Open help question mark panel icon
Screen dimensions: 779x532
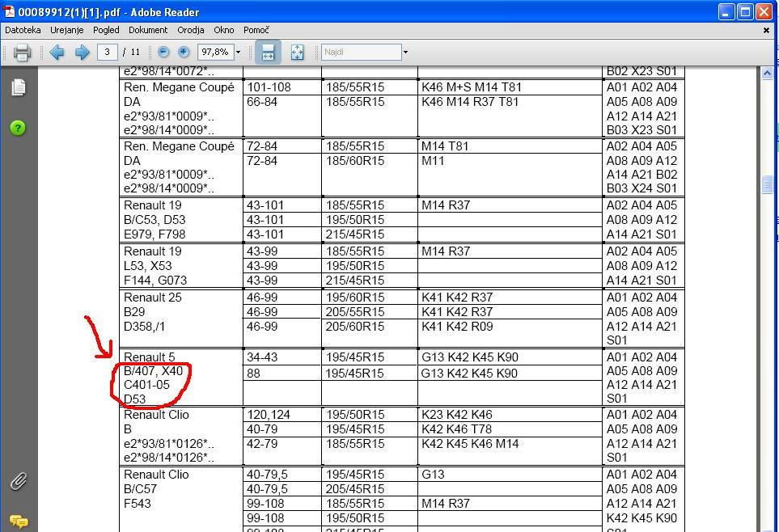point(18,129)
